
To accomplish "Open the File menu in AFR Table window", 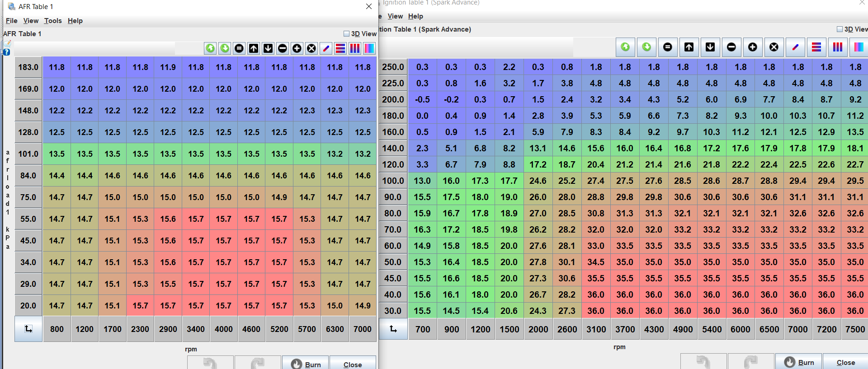I will click(x=11, y=21).
